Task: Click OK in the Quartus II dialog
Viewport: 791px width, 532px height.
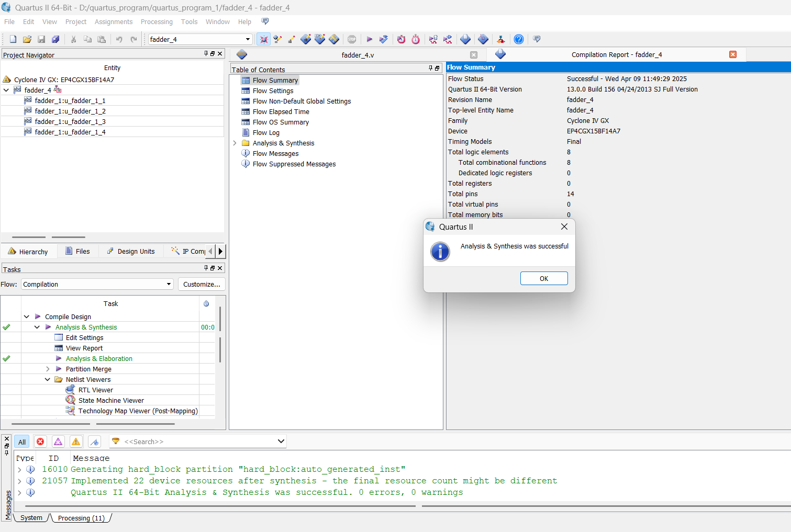Action: (544, 278)
